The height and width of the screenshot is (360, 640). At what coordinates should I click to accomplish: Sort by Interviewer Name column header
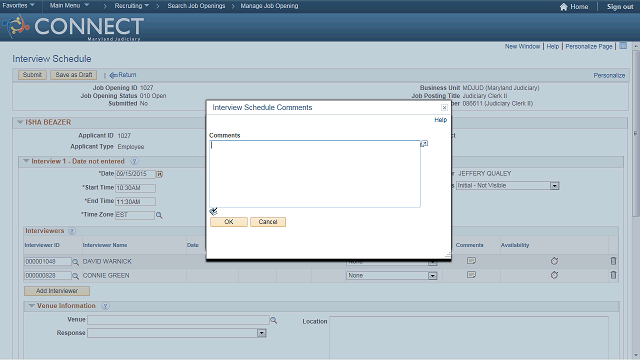[105, 245]
